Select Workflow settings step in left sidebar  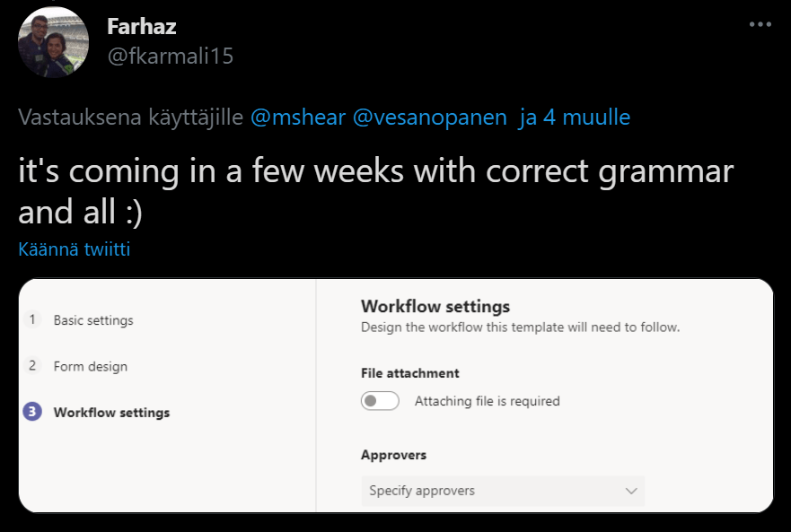(x=111, y=413)
